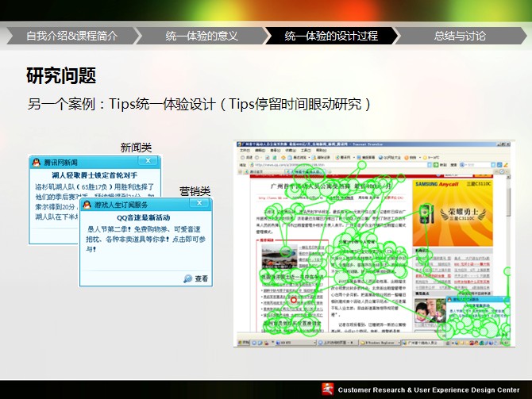Click the 广州首个流动人员 taskbar window button
The width and height of the screenshot is (532, 399).
(x=422, y=343)
